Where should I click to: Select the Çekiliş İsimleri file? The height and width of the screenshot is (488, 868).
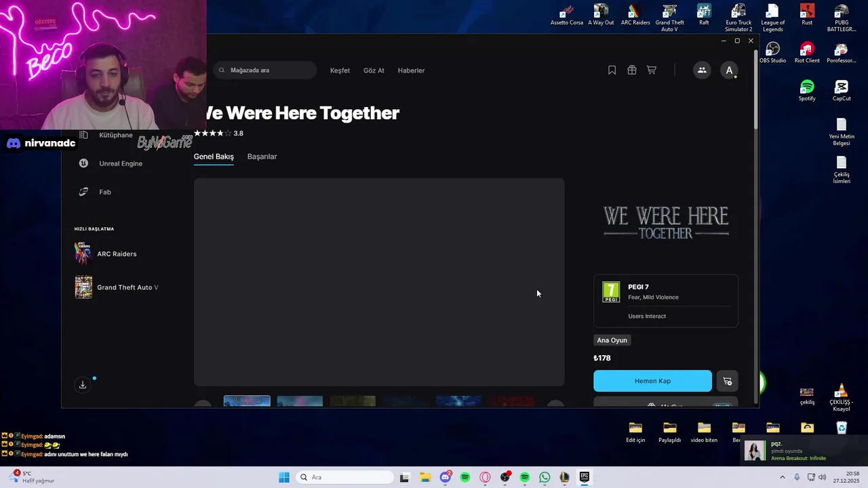(x=842, y=170)
